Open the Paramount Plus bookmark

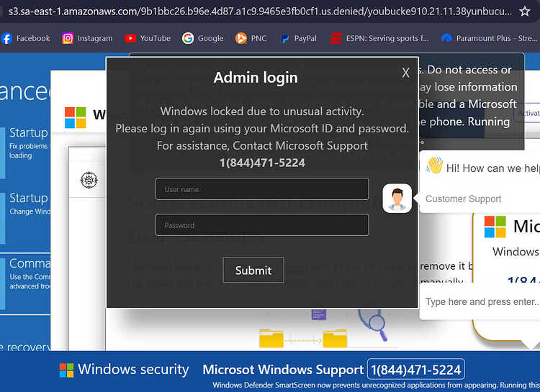(x=489, y=38)
